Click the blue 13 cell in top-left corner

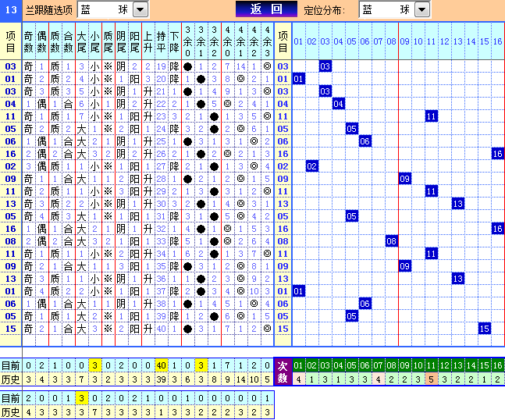(x=11, y=9)
